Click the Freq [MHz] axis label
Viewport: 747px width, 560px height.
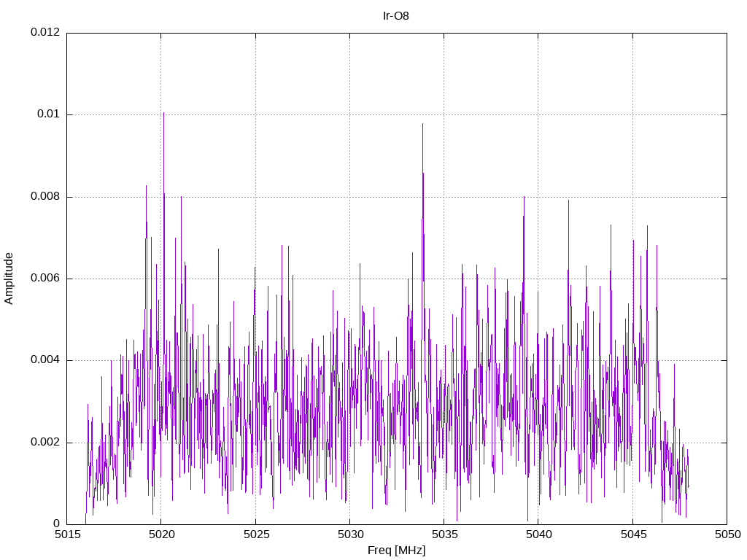(x=396, y=550)
